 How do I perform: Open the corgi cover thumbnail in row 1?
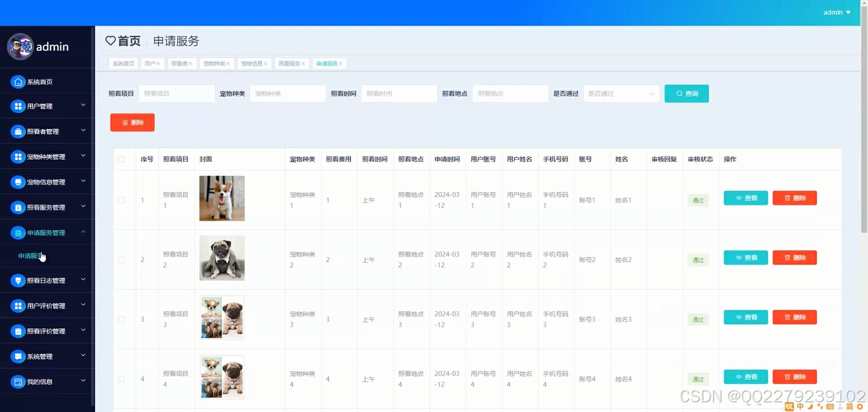221,198
